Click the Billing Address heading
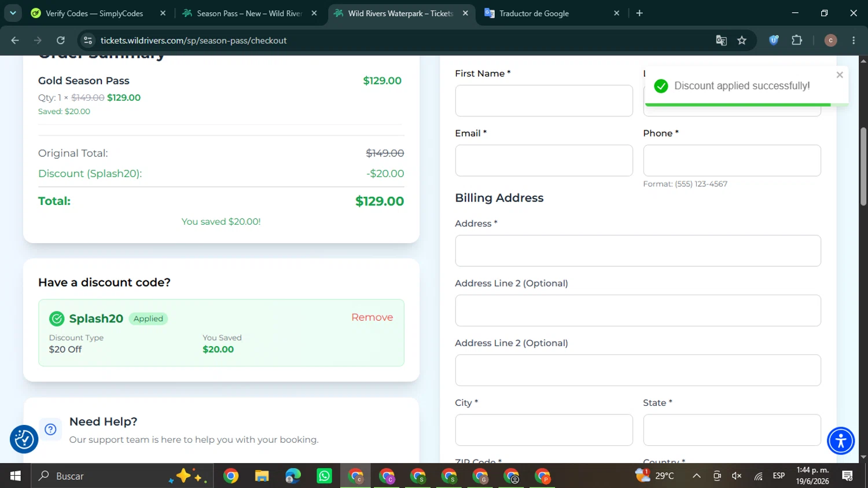Screen dimensions: 868x488 click(499, 198)
